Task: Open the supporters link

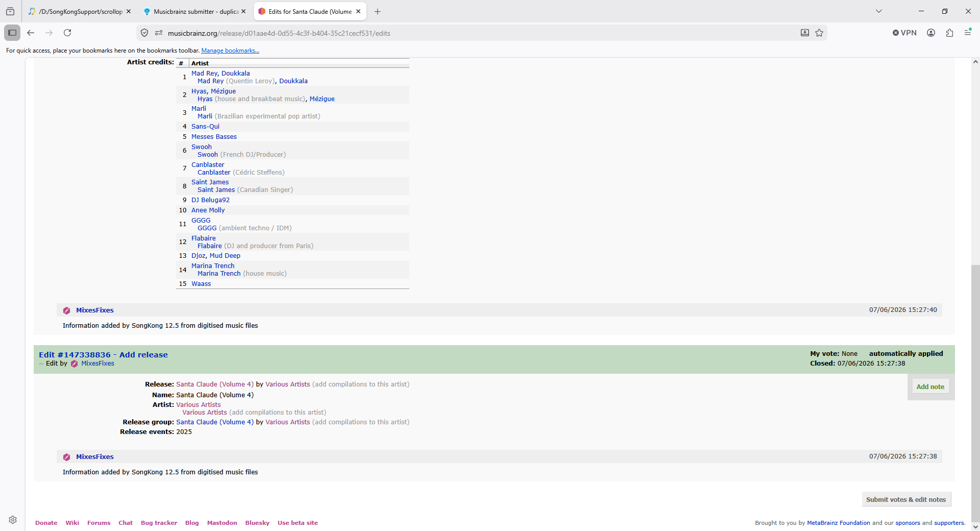Action: click(x=949, y=523)
